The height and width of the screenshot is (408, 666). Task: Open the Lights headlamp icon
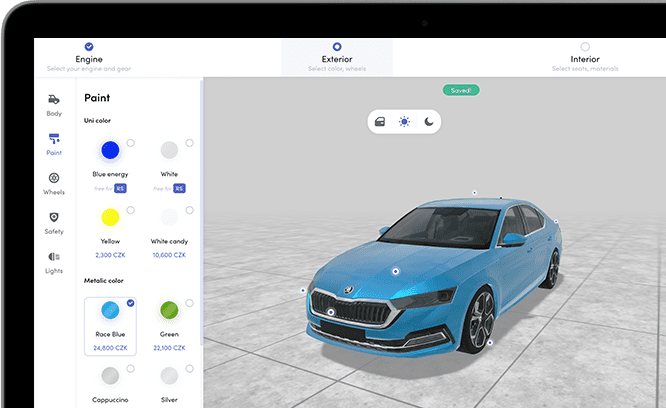(x=54, y=256)
